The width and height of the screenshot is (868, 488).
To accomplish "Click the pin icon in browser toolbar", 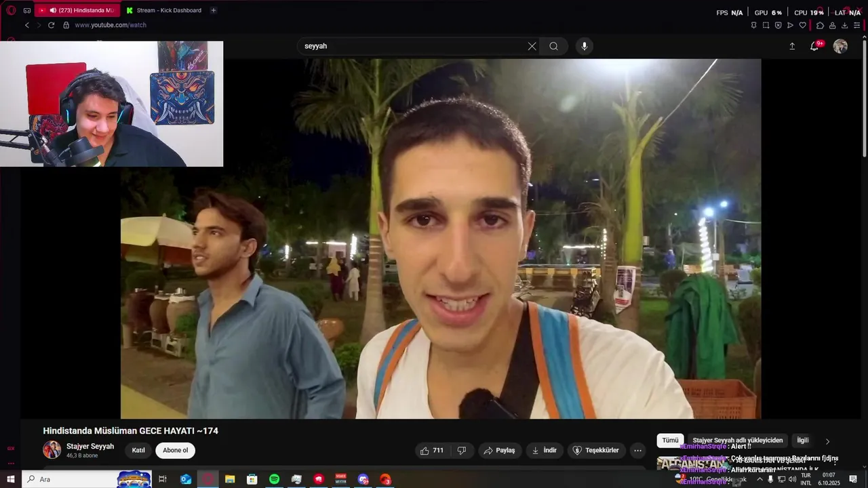I will pyautogui.click(x=753, y=25).
